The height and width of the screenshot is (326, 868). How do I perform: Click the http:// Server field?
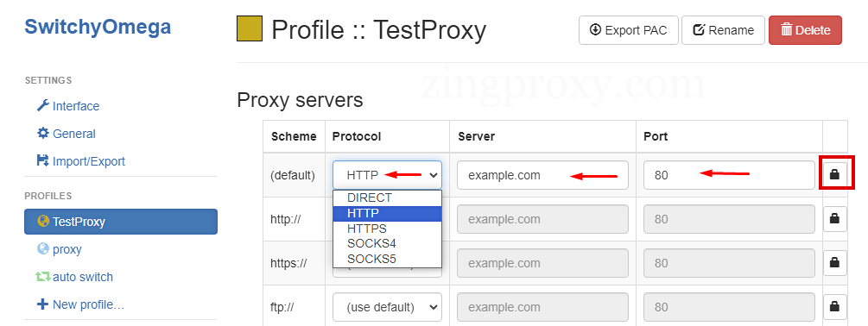[x=542, y=219]
